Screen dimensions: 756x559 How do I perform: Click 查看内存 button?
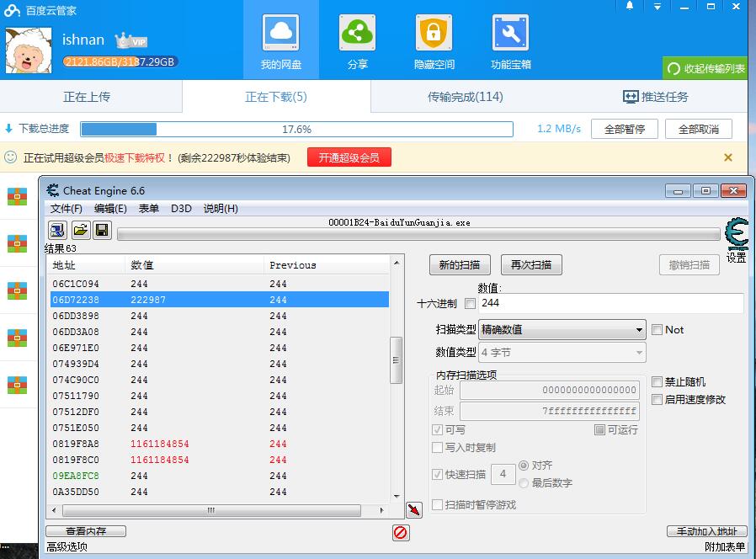point(86,531)
